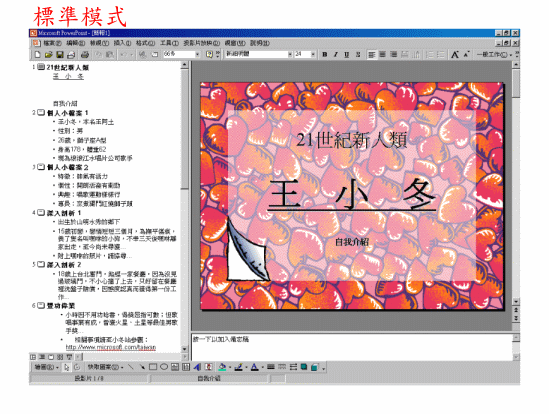Screen dimensions: 549x414
Task: Toggle Italic formatting
Action: [x=335, y=55]
